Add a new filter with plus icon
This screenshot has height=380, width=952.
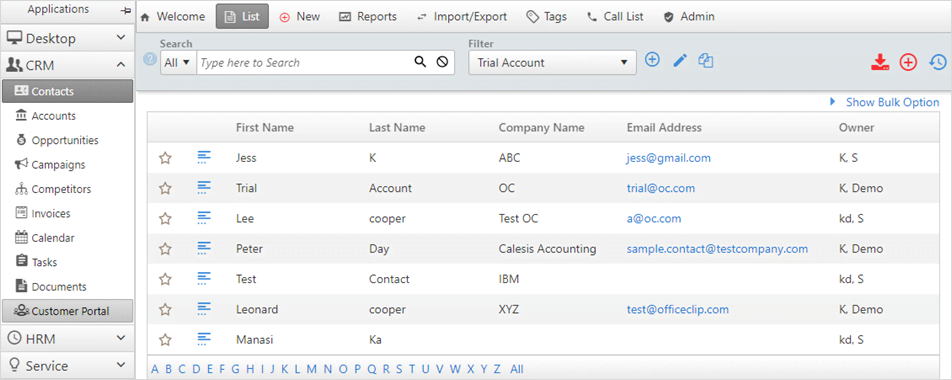652,59
